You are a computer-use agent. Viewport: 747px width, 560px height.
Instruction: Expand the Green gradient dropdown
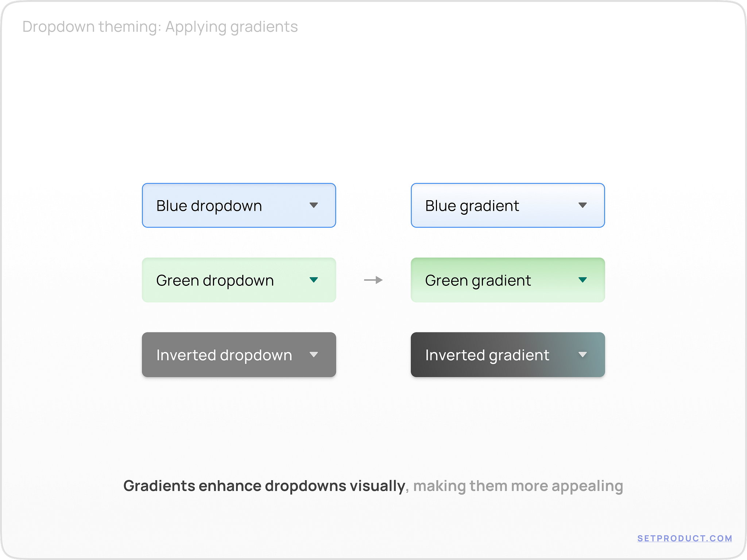508,280
